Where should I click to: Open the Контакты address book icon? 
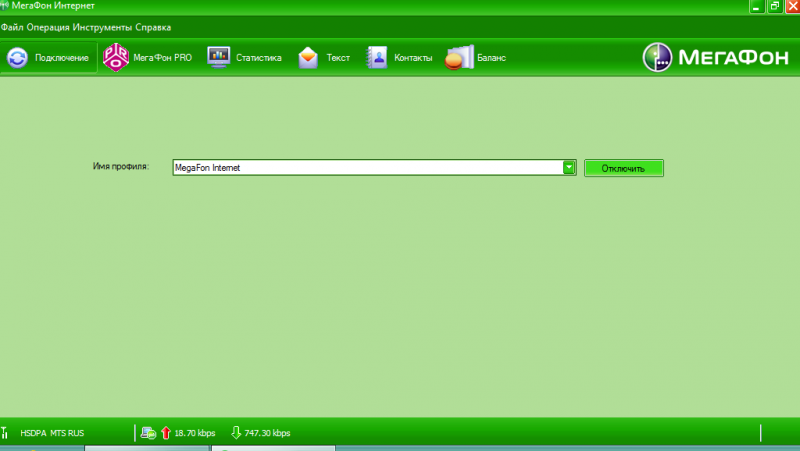(x=377, y=57)
